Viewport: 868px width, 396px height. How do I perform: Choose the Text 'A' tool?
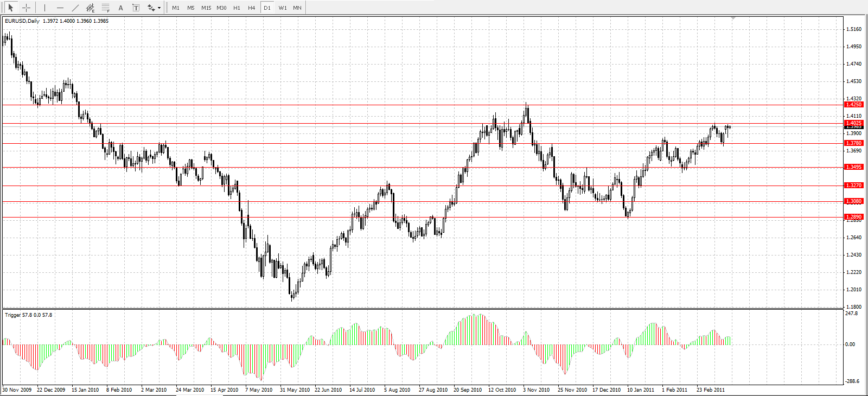tap(120, 8)
